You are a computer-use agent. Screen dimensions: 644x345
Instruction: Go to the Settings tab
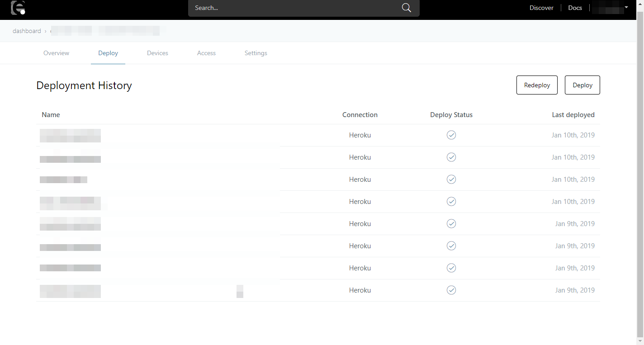point(256,53)
